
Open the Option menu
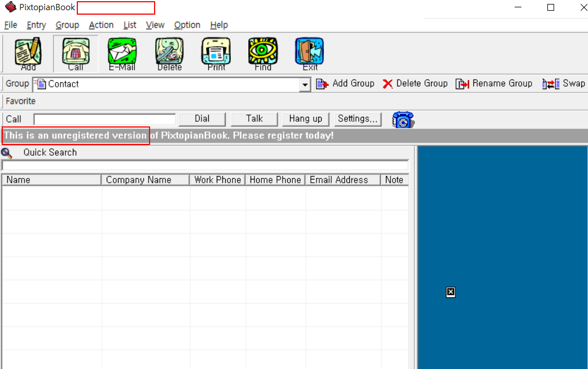pyautogui.click(x=187, y=25)
